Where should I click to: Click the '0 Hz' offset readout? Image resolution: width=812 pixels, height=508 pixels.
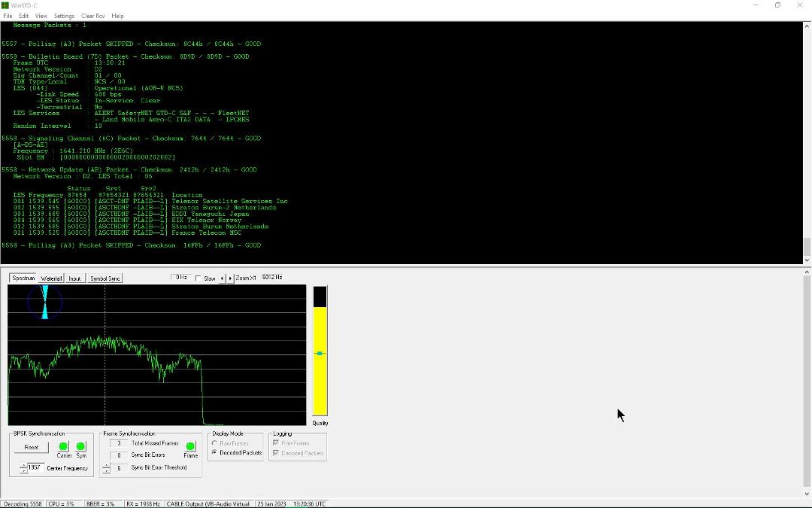(180, 277)
